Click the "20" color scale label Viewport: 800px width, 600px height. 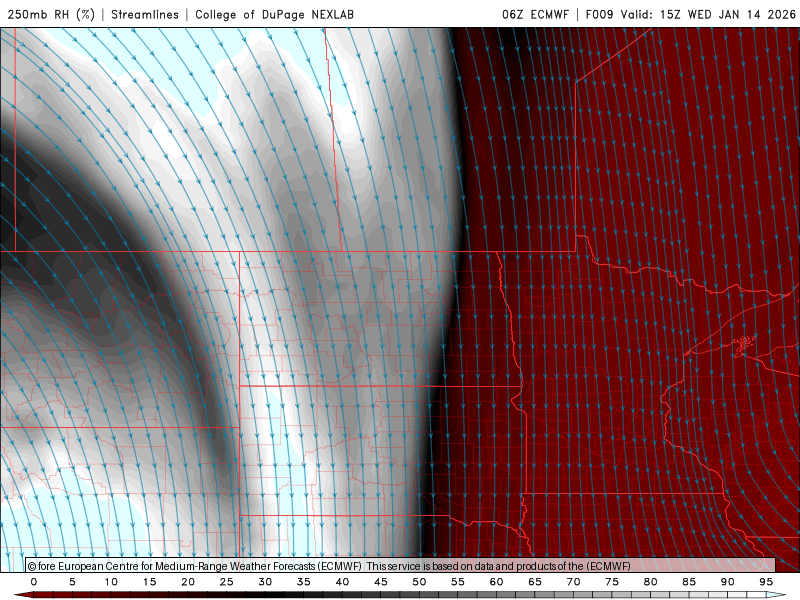point(188,582)
